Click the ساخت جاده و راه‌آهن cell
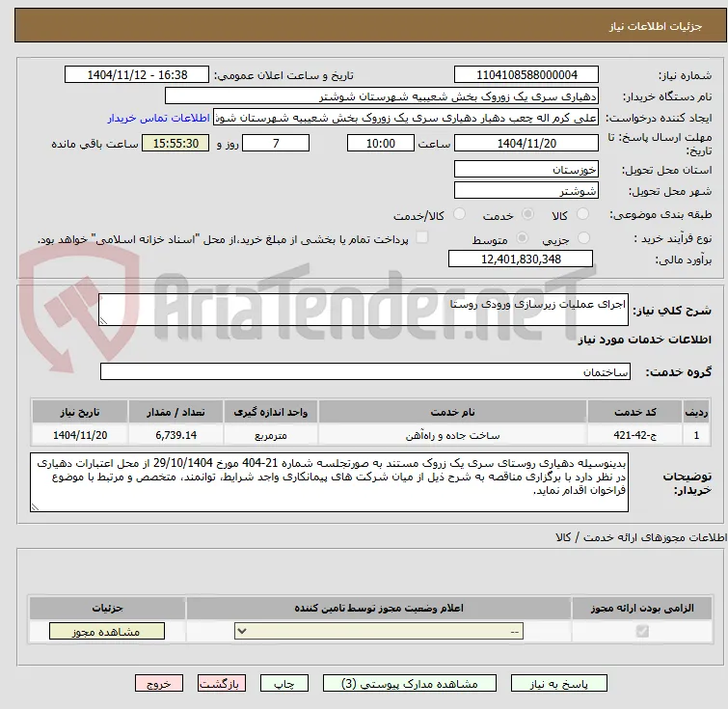 coord(452,435)
